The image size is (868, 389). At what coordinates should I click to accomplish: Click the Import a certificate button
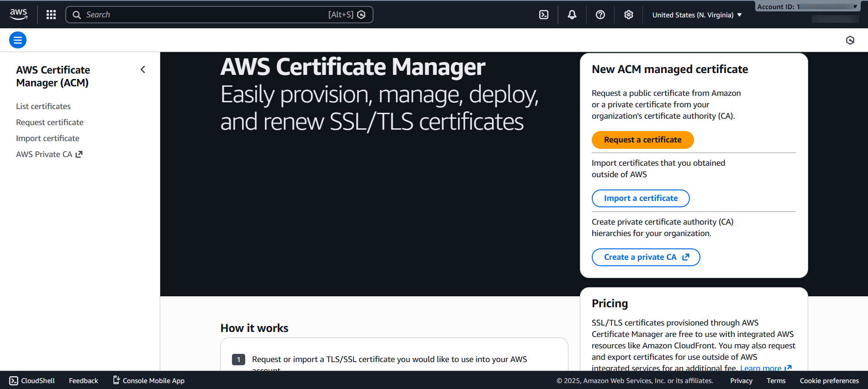(641, 198)
